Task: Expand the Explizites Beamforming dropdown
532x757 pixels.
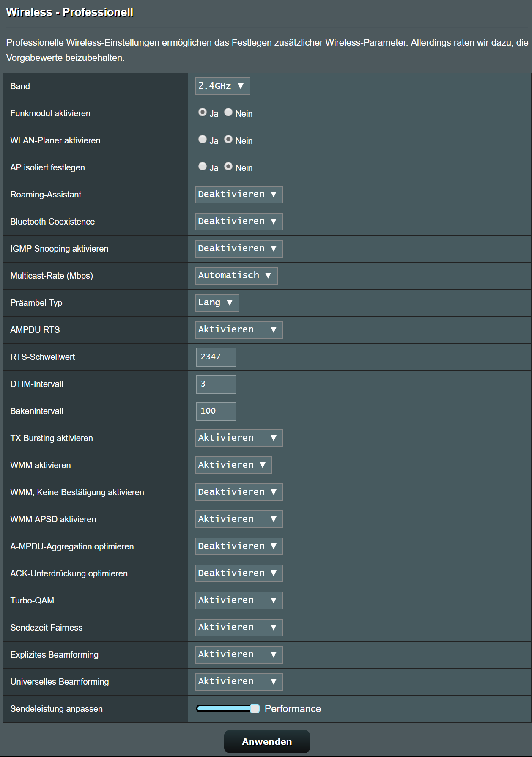Action: coord(239,655)
